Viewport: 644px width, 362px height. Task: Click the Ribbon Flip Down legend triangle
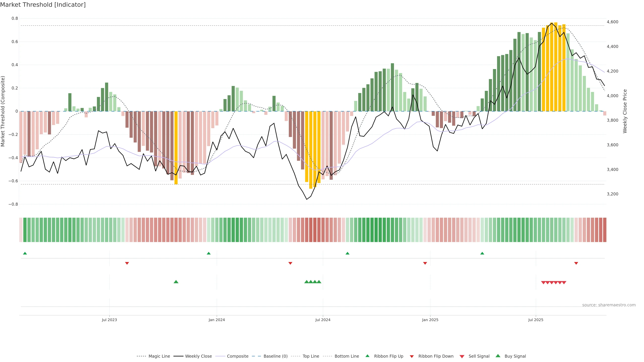pos(412,356)
